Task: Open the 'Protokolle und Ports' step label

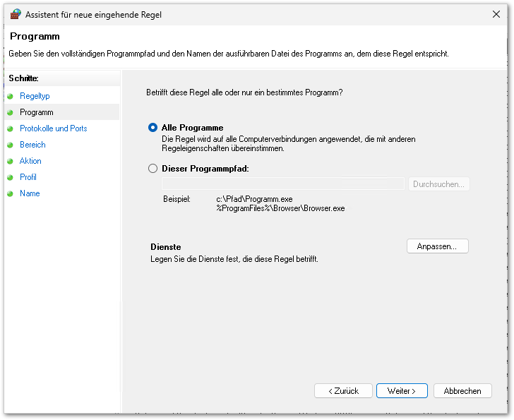Action: [53, 128]
